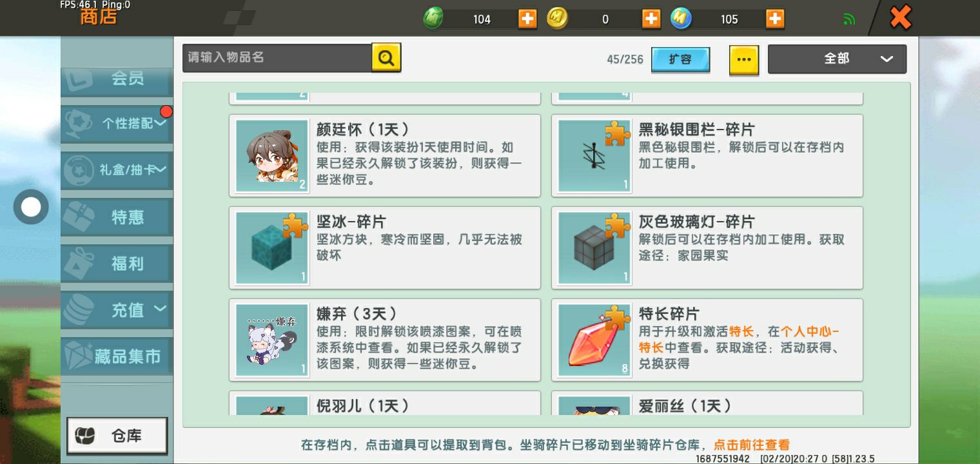Screen dimensions: 980x464
Task: Select the 坚冰-碎片 ice block icon
Action: point(271,247)
